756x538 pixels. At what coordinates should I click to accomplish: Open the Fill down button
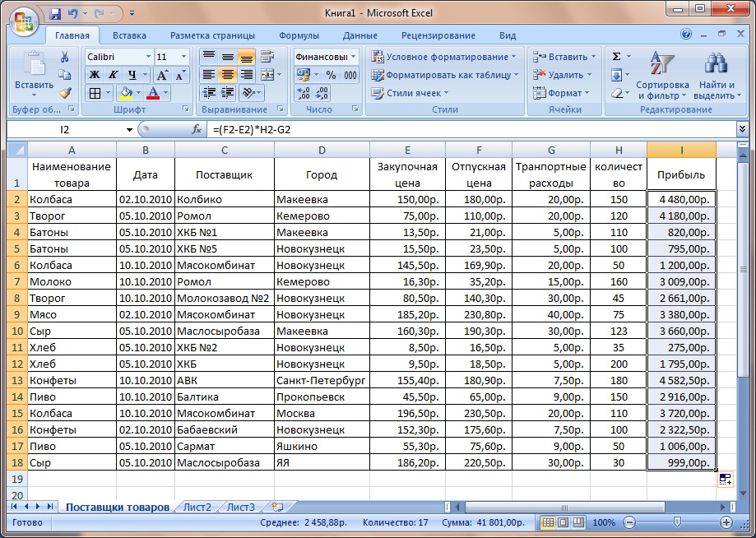coord(616,75)
